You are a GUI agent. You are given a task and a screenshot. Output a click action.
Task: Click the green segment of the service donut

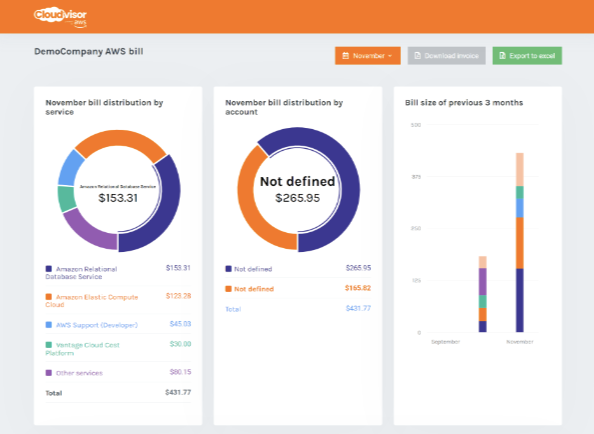pyautogui.click(x=66, y=198)
